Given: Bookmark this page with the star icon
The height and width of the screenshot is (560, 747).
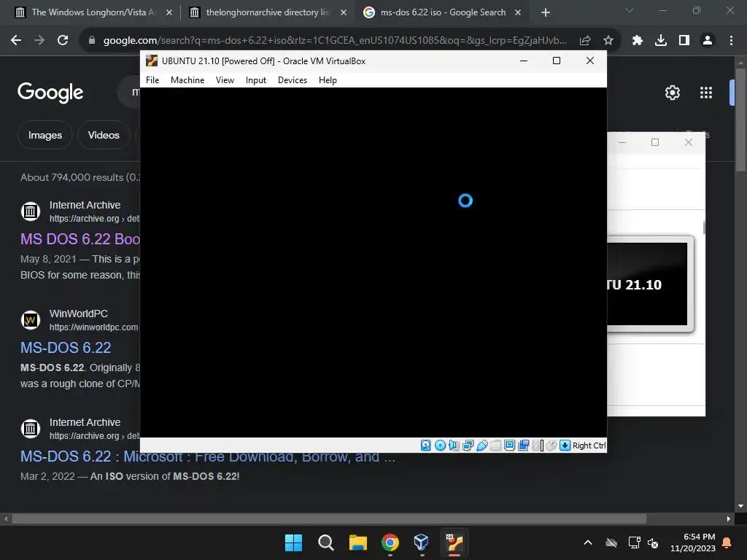Looking at the screenshot, I should point(608,41).
